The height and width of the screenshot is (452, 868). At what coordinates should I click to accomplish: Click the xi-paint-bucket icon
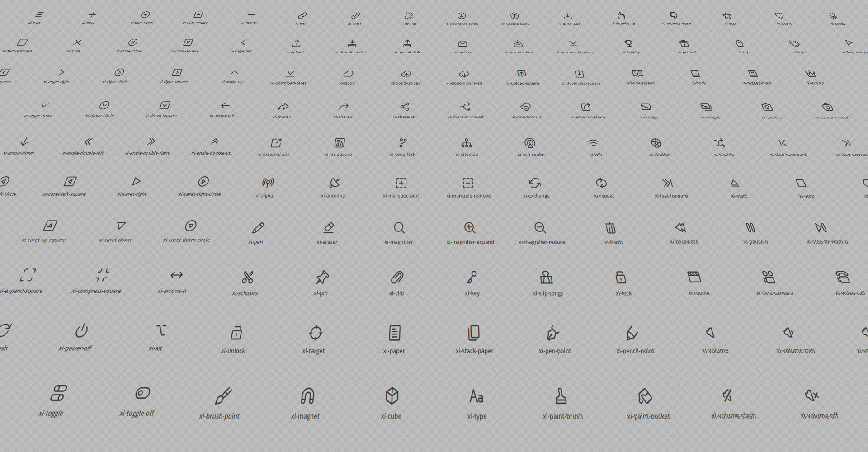tap(645, 396)
